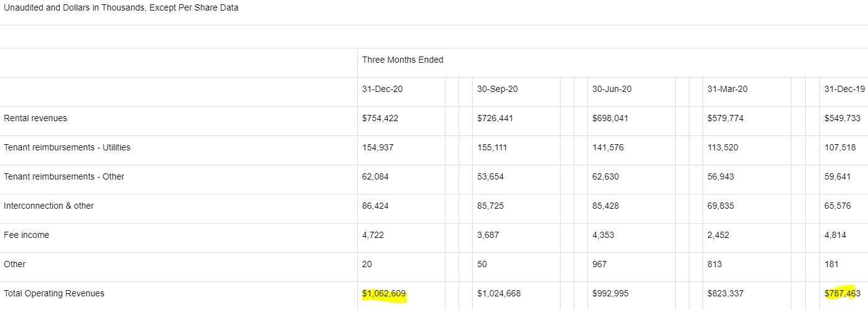
Task: Click the fee income value 4,722
Action: click(x=373, y=235)
